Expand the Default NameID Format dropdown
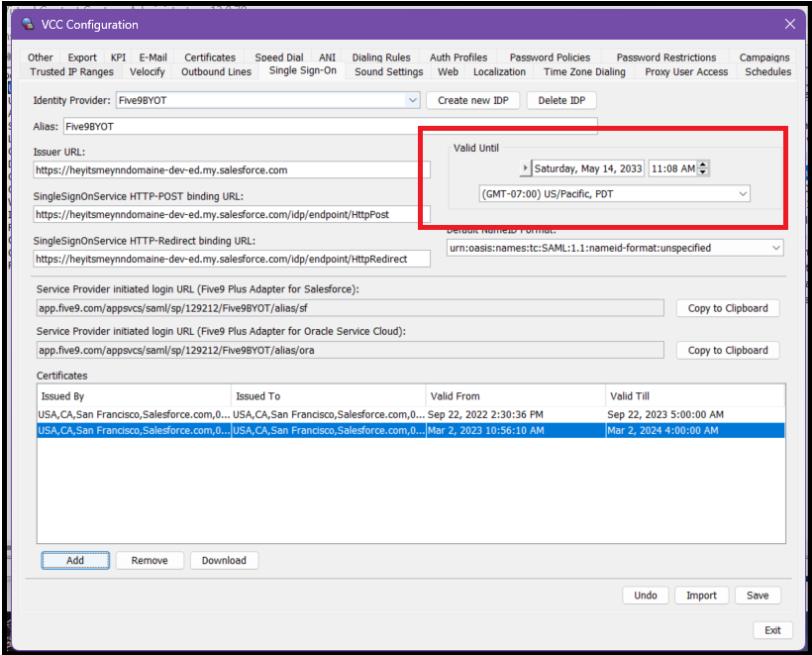Viewport: 812px width, 655px height. tap(775, 248)
